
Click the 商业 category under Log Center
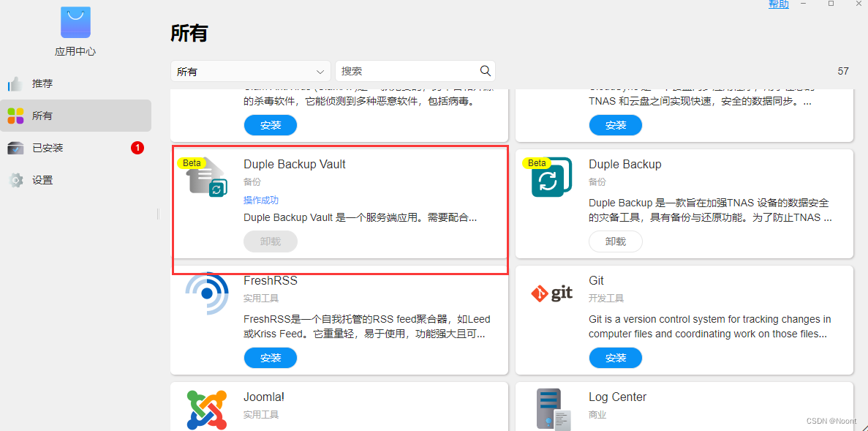click(x=597, y=414)
